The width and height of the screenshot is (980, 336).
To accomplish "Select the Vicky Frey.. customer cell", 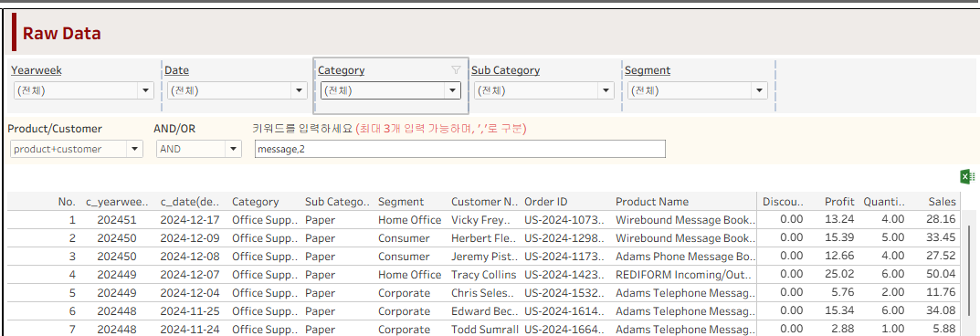I will tap(481, 220).
